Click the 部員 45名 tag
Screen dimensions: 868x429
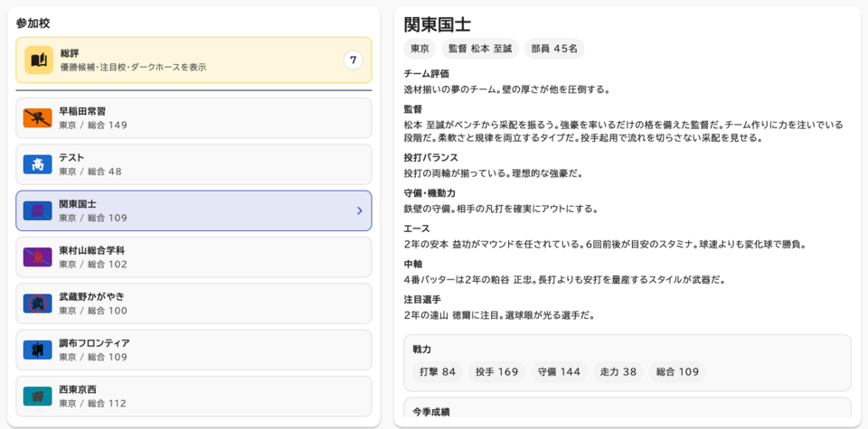(554, 49)
